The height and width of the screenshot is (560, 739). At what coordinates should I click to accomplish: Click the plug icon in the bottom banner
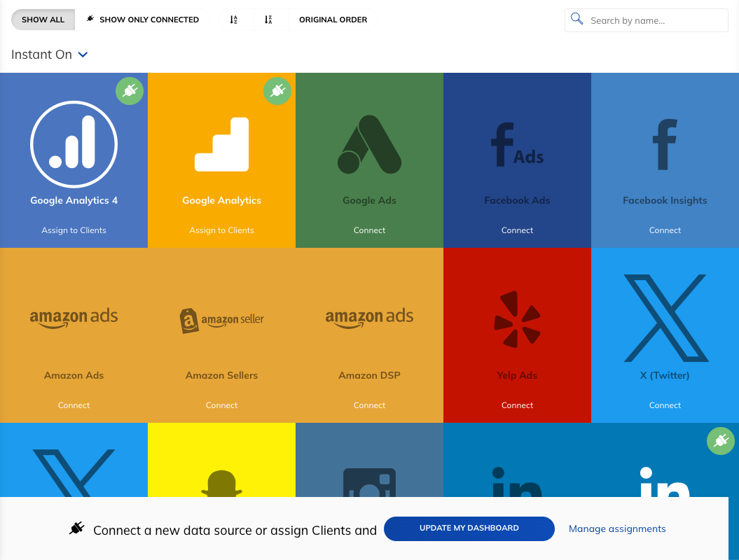[x=77, y=528]
